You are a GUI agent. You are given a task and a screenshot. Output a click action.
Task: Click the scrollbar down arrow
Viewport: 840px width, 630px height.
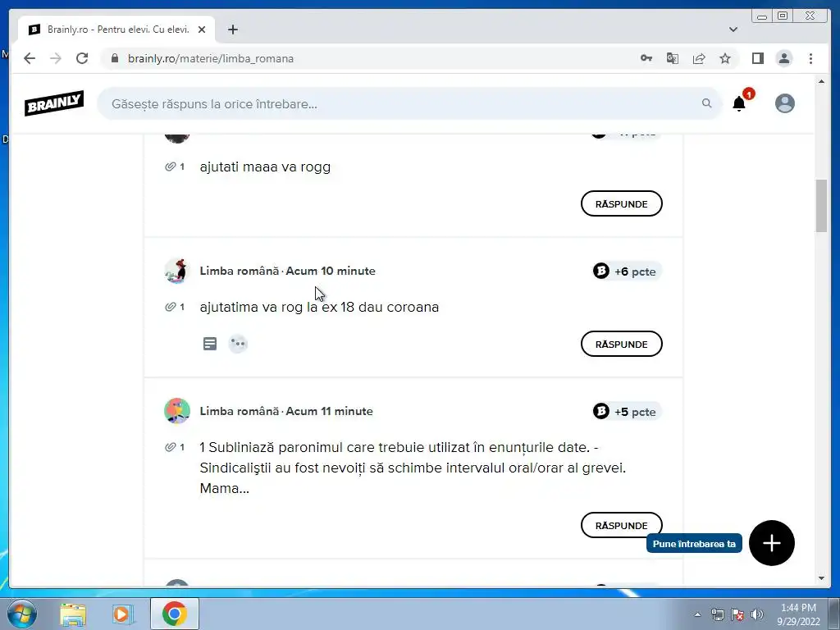(x=821, y=578)
